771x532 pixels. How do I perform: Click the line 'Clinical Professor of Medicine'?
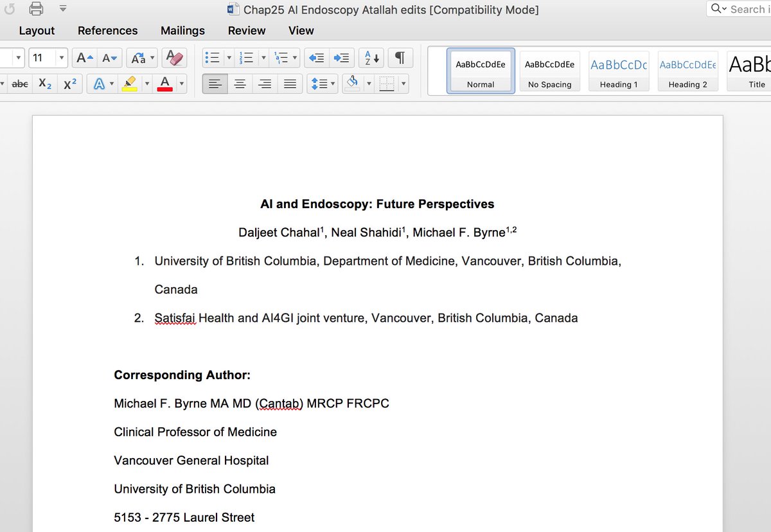pyautogui.click(x=195, y=432)
